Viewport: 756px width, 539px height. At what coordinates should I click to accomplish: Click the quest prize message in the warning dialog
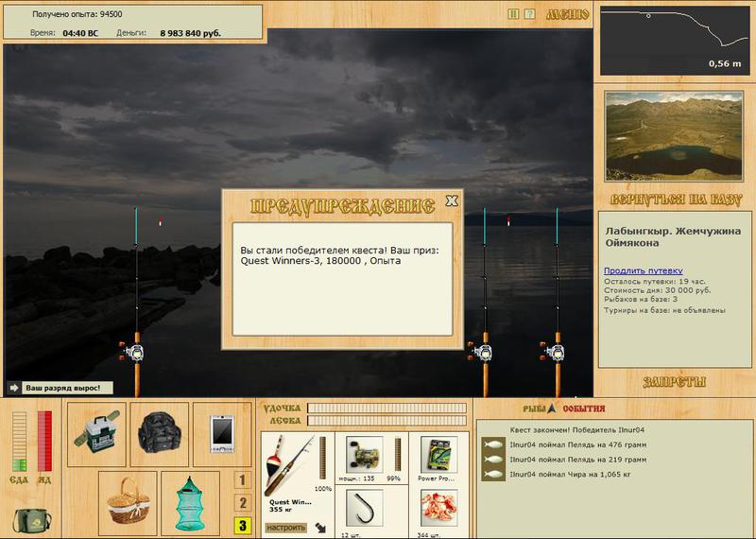[x=340, y=255]
